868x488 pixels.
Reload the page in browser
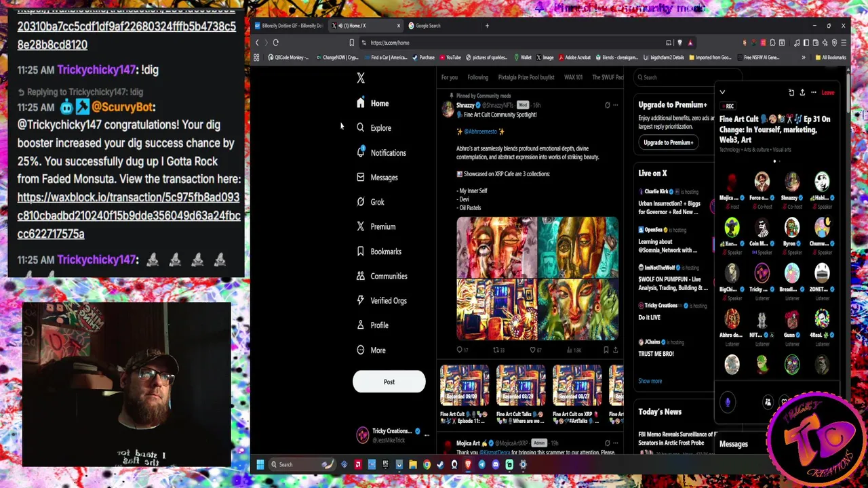point(276,43)
